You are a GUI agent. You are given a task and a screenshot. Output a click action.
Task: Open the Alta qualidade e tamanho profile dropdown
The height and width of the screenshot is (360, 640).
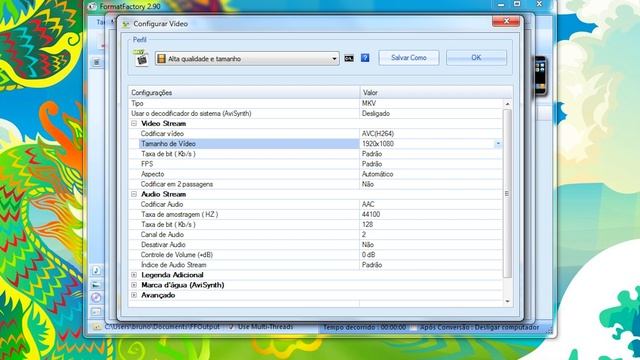pyautogui.click(x=247, y=59)
